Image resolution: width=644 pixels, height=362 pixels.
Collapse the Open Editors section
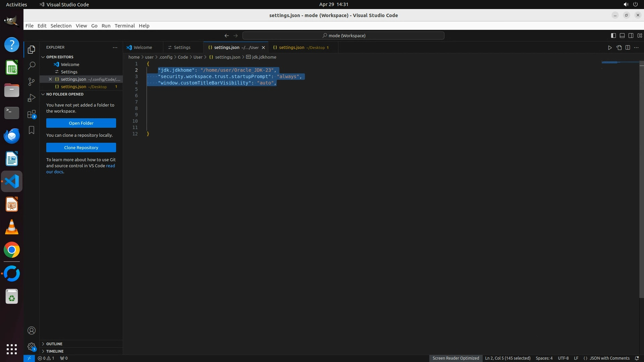click(x=60, y=57)
